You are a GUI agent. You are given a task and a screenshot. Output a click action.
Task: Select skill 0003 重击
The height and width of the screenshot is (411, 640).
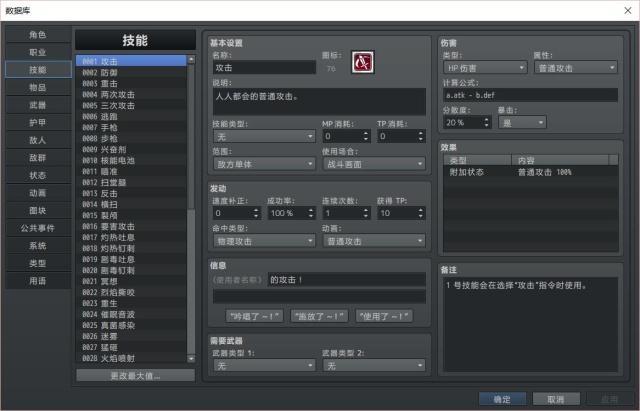click(x=131, y=84)
